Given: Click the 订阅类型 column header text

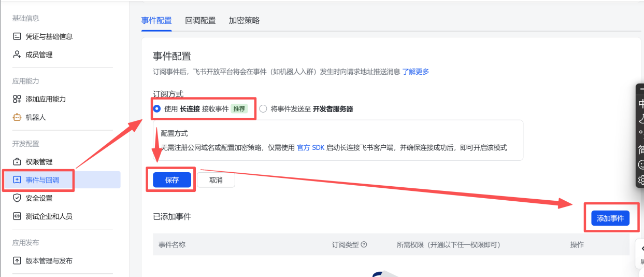Looking at the screenshot, I should pyautogui.click(x=345, y=245).
